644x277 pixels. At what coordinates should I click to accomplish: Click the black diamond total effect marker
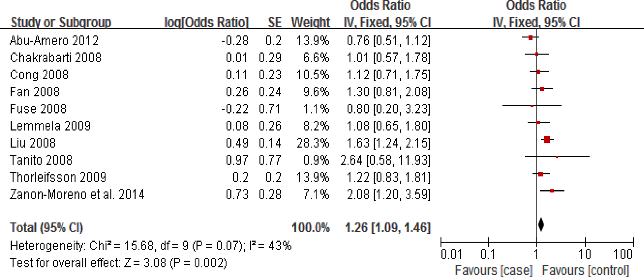click(x=541, y=224)
